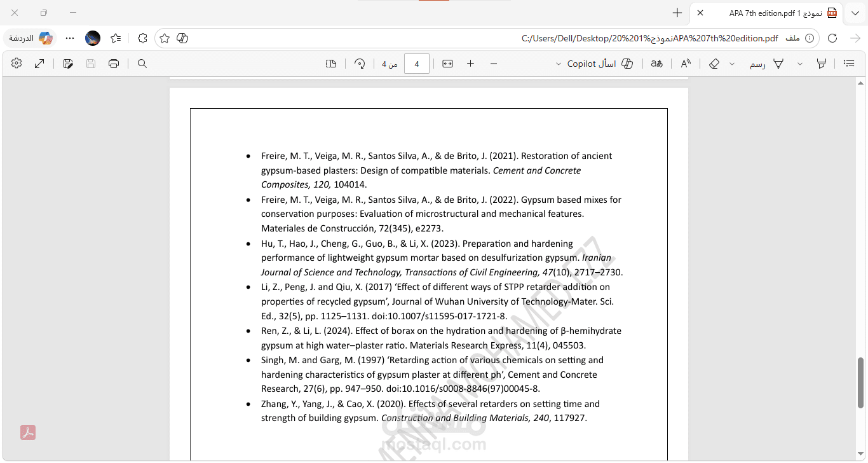Toggle the Erase tool

714,64
